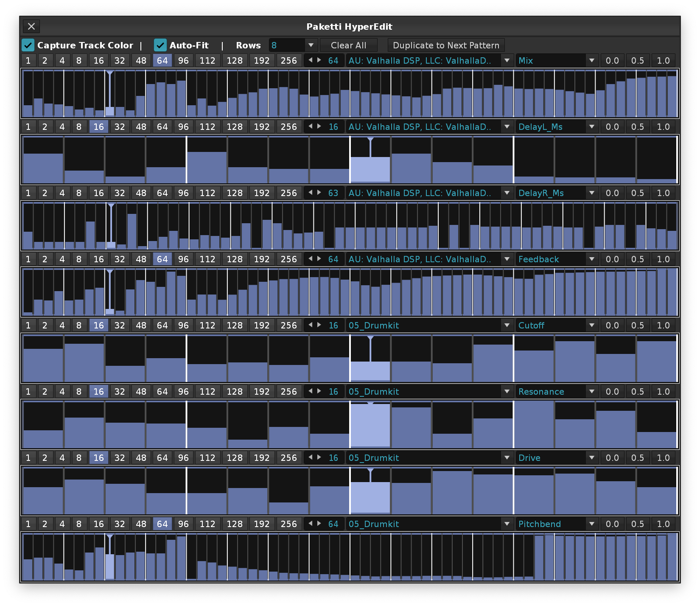Close the Paketti HyperEdit window
This screenshot has height=606, width=700.
(31, 26)
